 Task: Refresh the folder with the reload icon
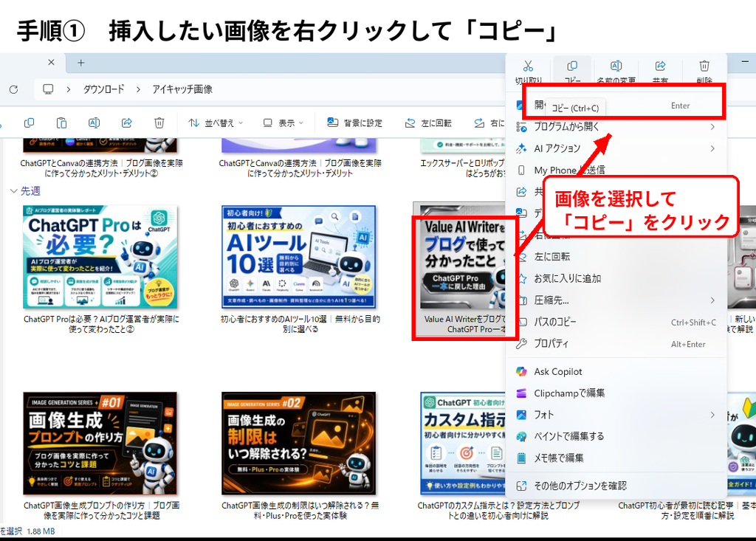pos(13,89)
